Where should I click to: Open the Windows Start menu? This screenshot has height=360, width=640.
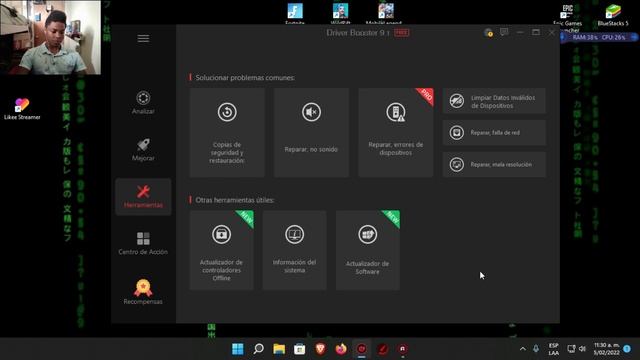[238, 349]
